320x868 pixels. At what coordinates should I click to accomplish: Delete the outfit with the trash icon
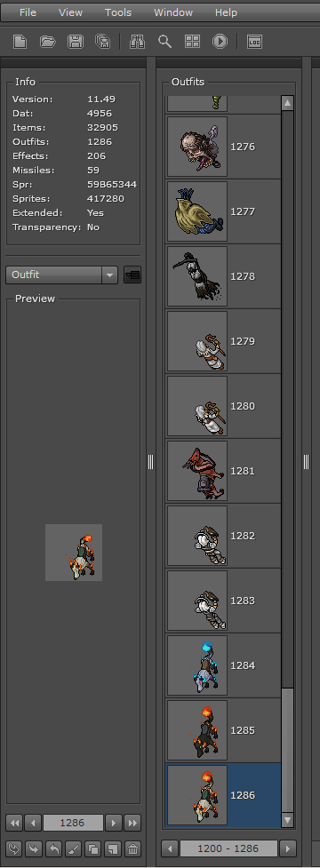(x=132, y=848)
